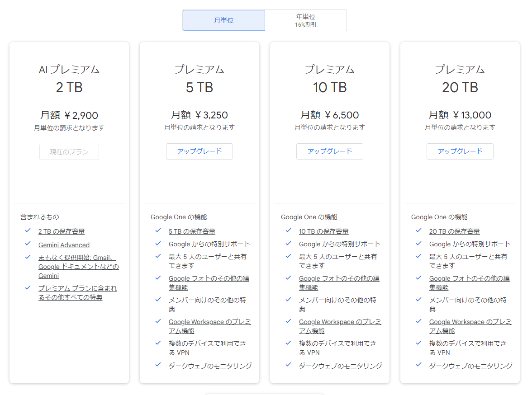
Task: Upgrade to the Premium 5 TB plan
Action: pyautogui.click(x=199, y=151)
